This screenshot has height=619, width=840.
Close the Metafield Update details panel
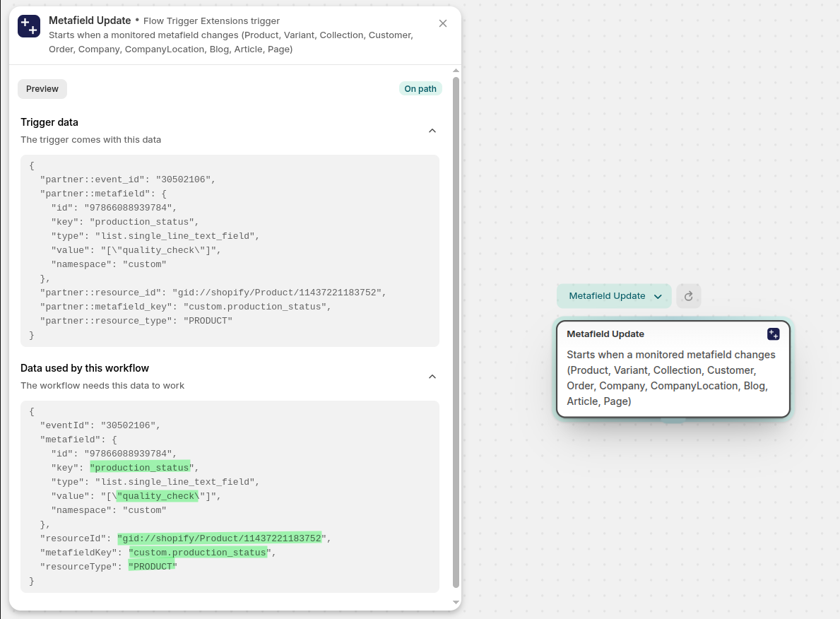click(x=443, y=23)
